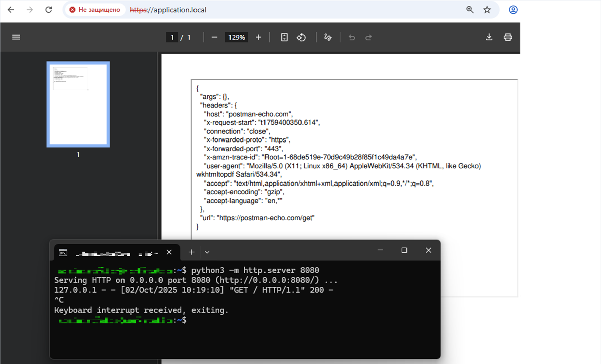The image size is (601, 364).
Task: Enable the PDF draw annotation tool
Action: tap(328, 37)
